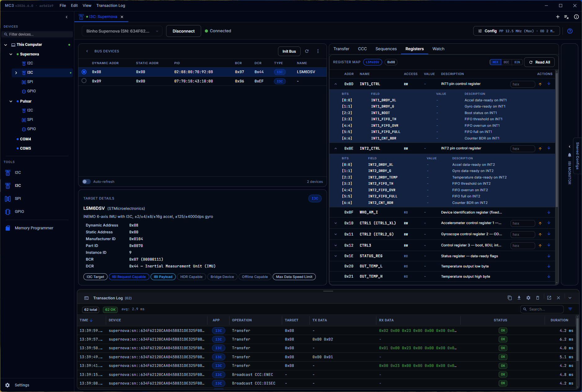582x392 pixels.
Task: Switch to the Watch tab
Action: (438, 49)
